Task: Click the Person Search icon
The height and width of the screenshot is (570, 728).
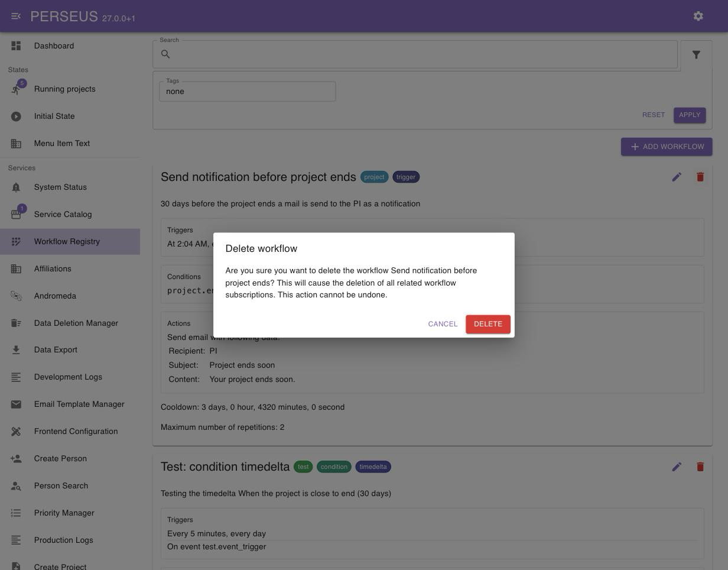Action: click(16, 486)
